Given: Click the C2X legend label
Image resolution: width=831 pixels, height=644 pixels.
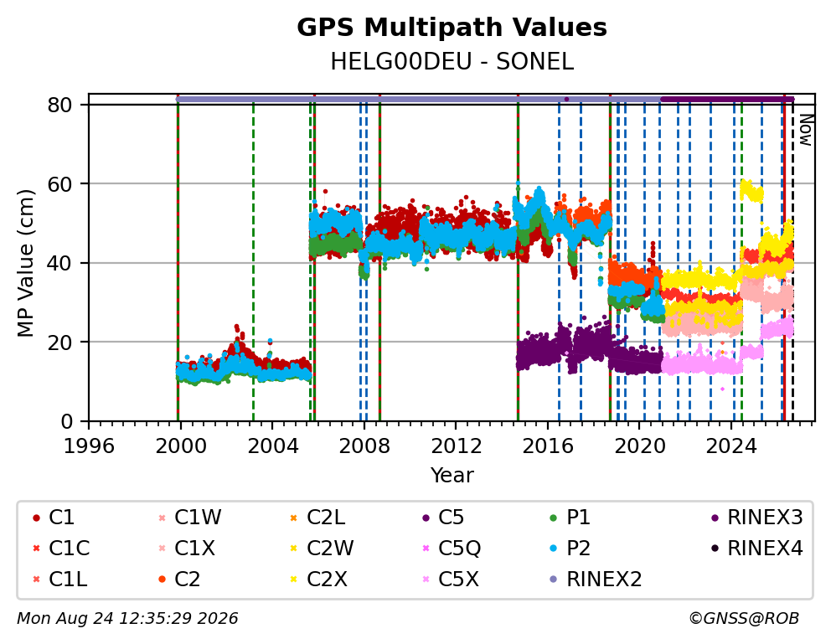Looking at the screenshot, I should point(327,579).
